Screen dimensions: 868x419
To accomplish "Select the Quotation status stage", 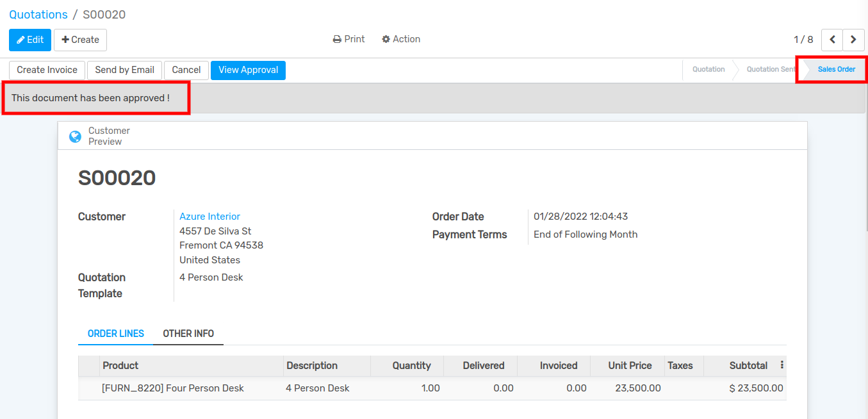I will pos(708,69).
